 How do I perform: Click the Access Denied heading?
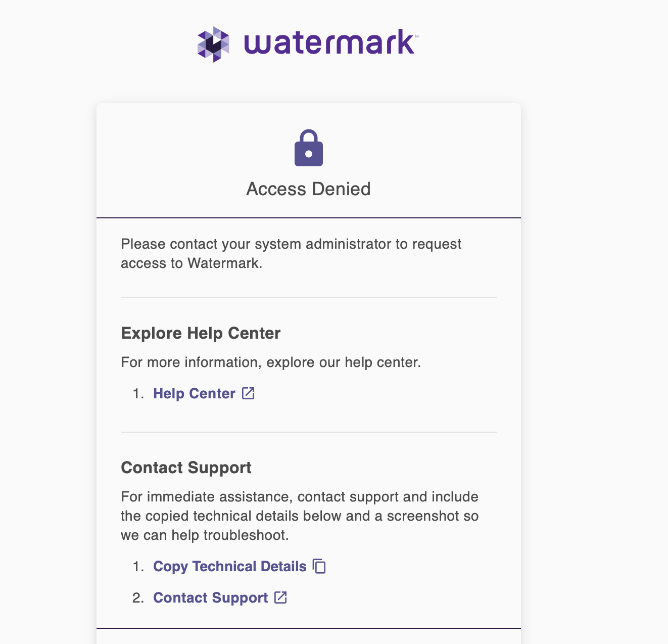pos(308,189)
